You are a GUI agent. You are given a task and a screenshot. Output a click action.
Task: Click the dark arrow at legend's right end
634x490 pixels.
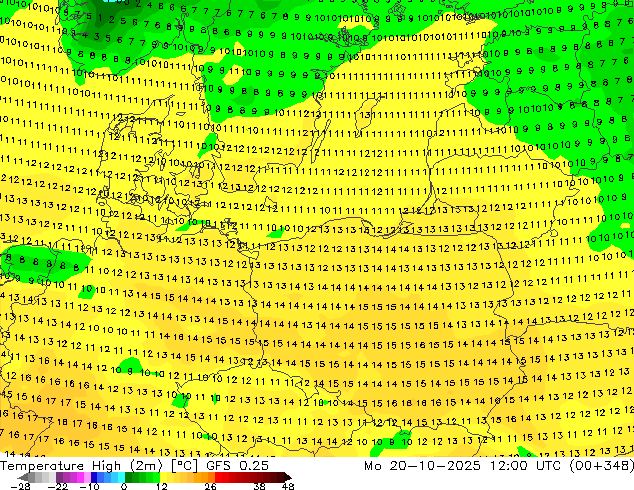tap(287, 477)
